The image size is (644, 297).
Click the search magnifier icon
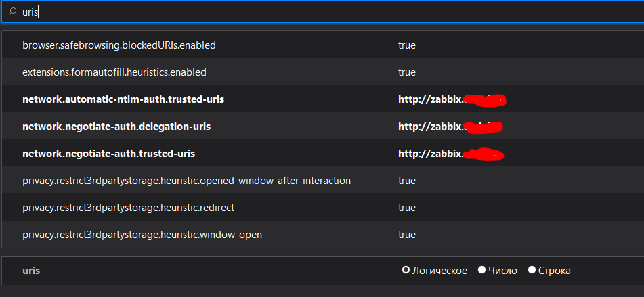[x=12, y=12]
